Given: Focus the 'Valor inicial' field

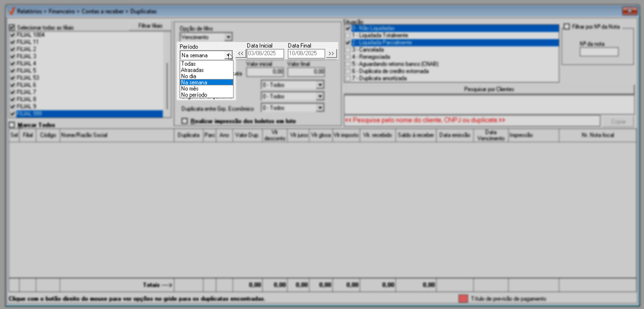Looking at the screenshot, I should pyautogui.click(x=265, y=71).
